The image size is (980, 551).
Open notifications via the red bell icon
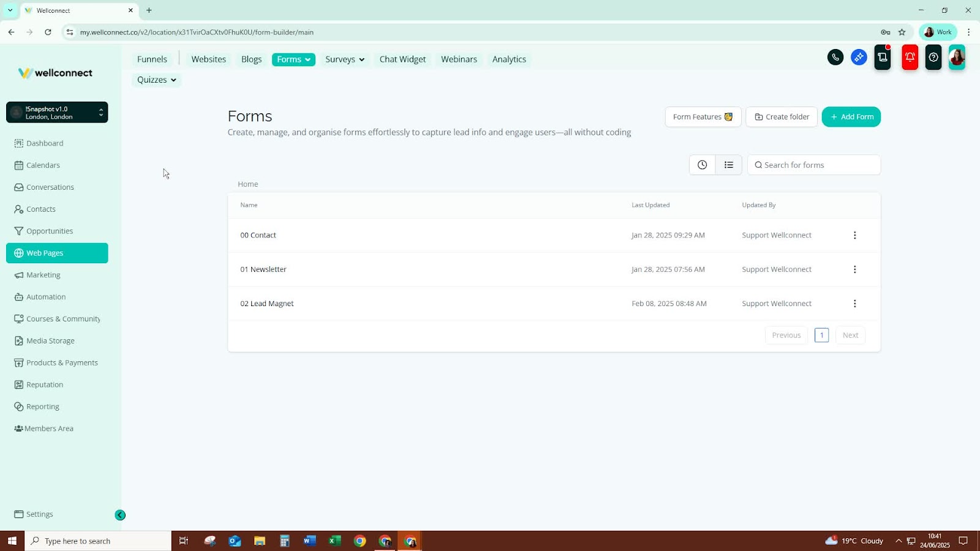click(910, 58)
